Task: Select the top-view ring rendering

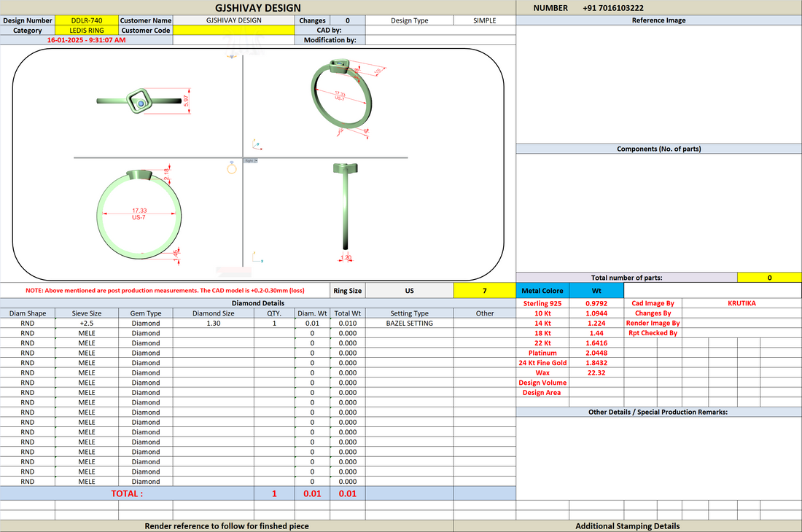Action: click(139, 101)
